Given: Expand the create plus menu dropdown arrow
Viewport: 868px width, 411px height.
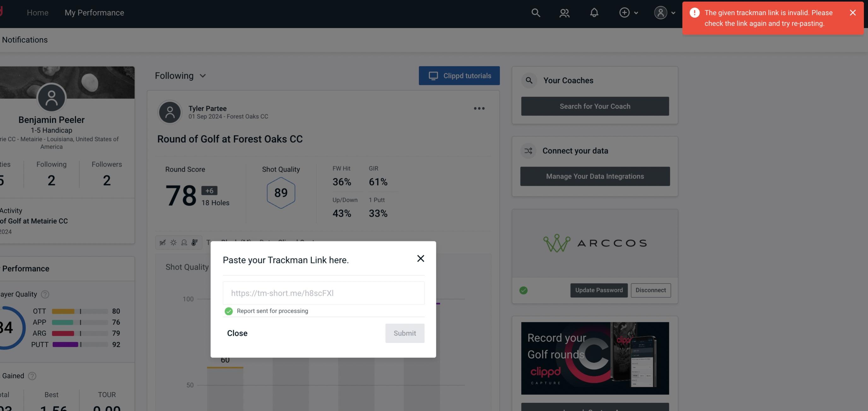Looking at the screenshot, I should 636,13.
